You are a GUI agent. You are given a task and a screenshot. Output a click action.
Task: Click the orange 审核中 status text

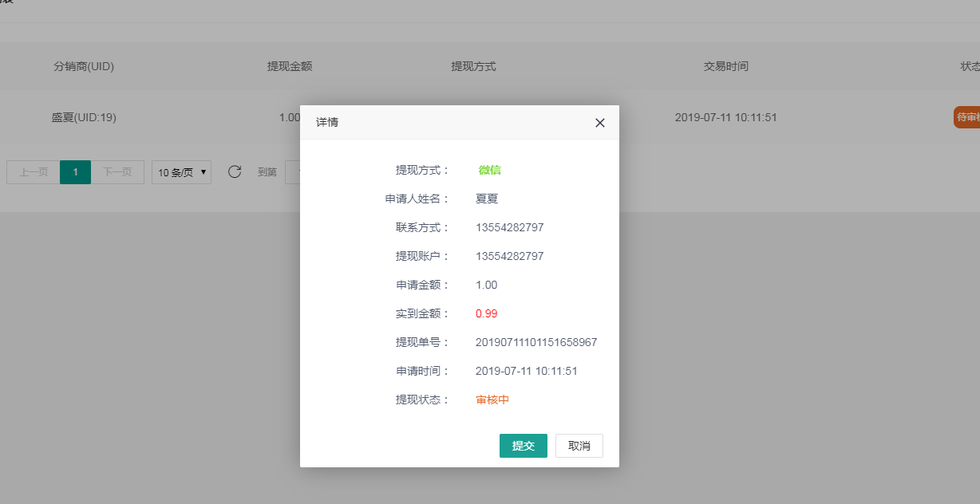(x=492, y=400)
